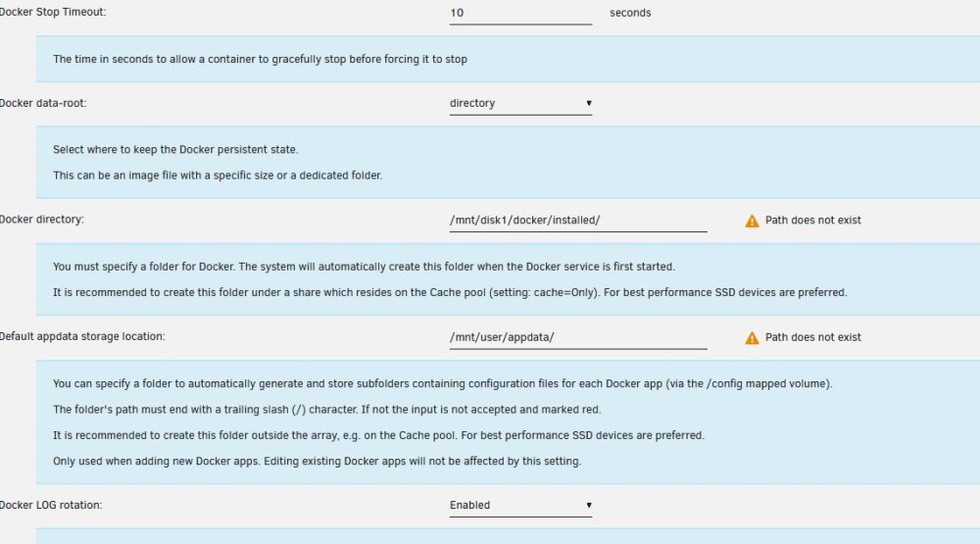Click the Docker directory path field
980x544 pixels.
[578, 221]
